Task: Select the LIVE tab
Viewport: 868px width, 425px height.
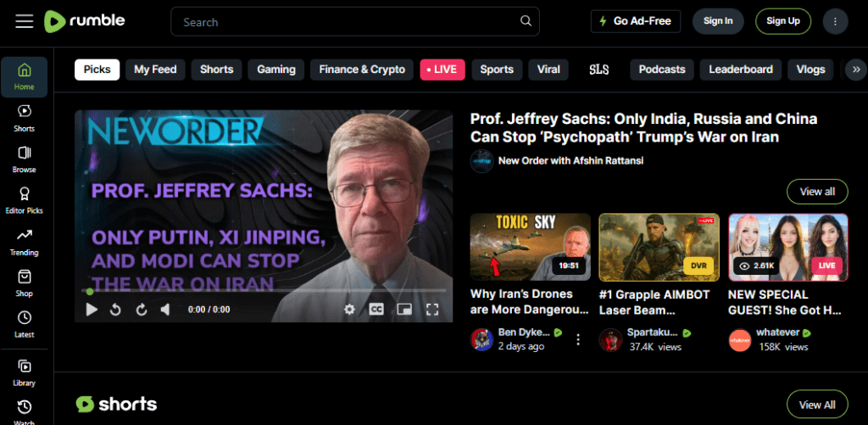Action: click(x=442, y=70)
